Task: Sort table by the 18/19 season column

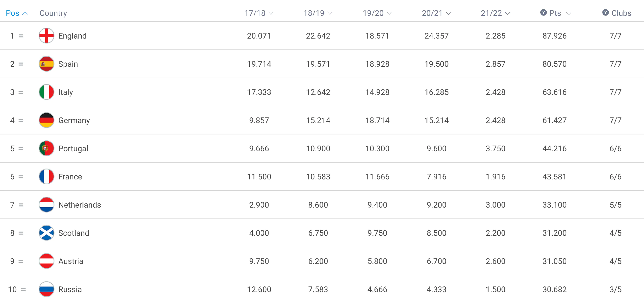Action: point(318,13)
